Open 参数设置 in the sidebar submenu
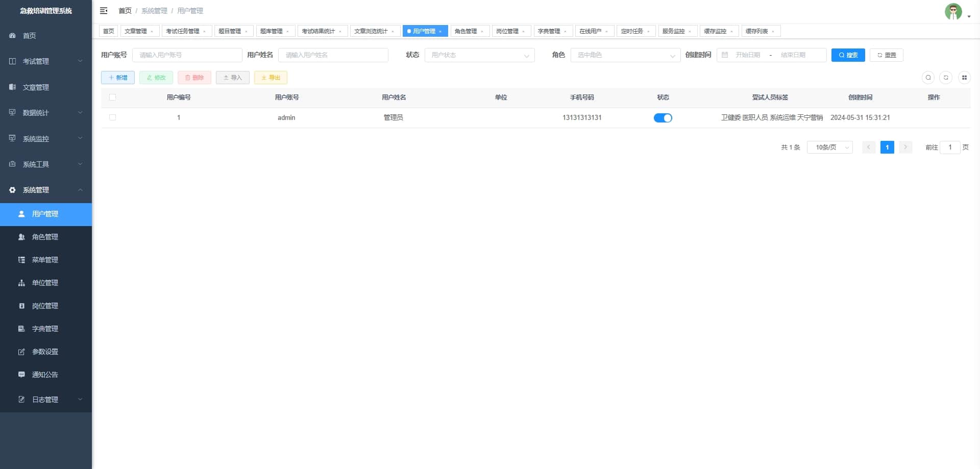 click(46, 352)
